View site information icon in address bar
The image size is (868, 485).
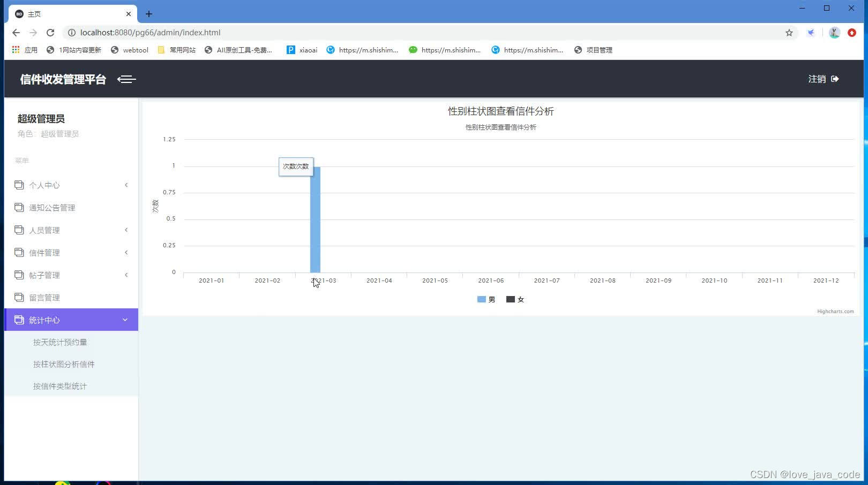click(x=71, y=33)
